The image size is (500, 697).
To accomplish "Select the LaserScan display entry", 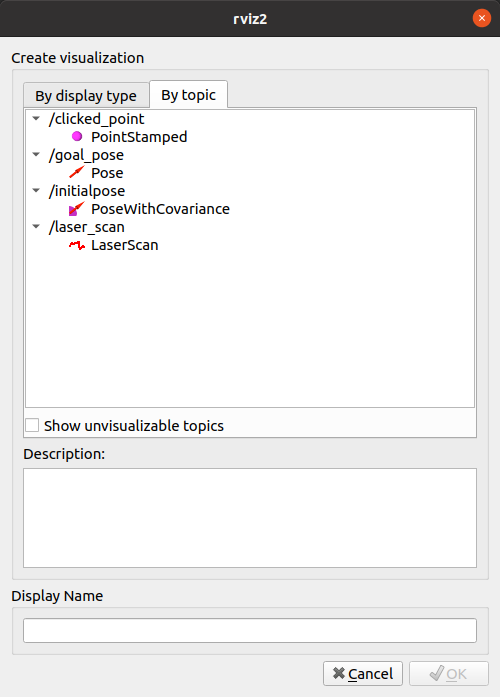I will coord(125,245).
